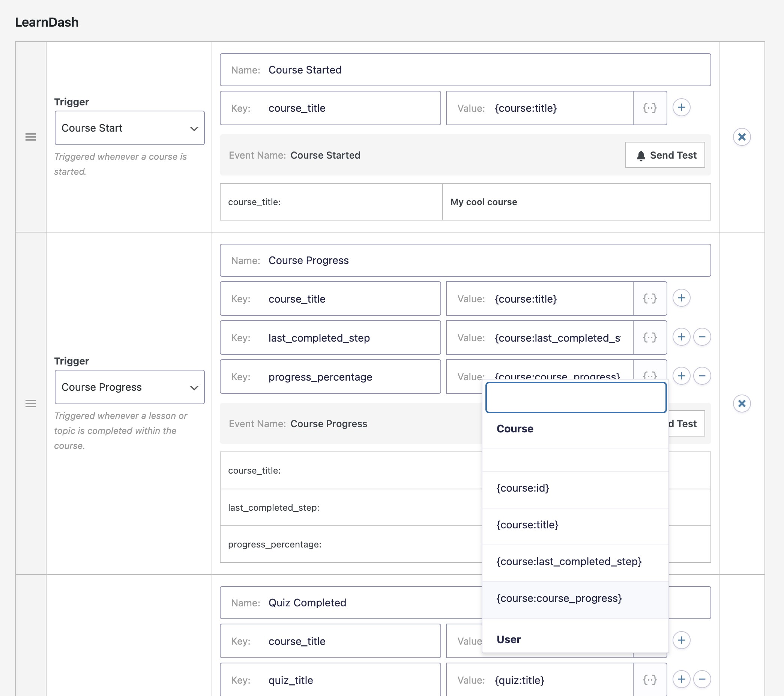Click 'Event Name: Course Progress' text
This screenshot has height=696, width=784.
298,424
